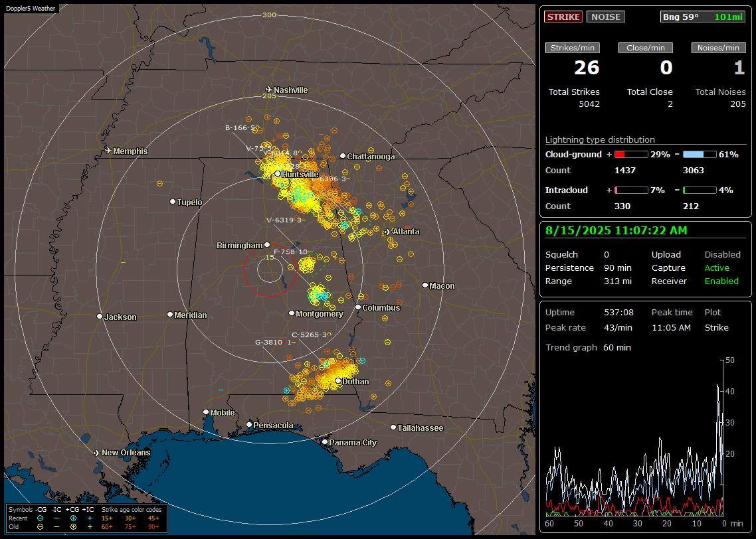756x539 pixels.
Task: Click the Nashville airport plane icon
Action: click(268, 90)
